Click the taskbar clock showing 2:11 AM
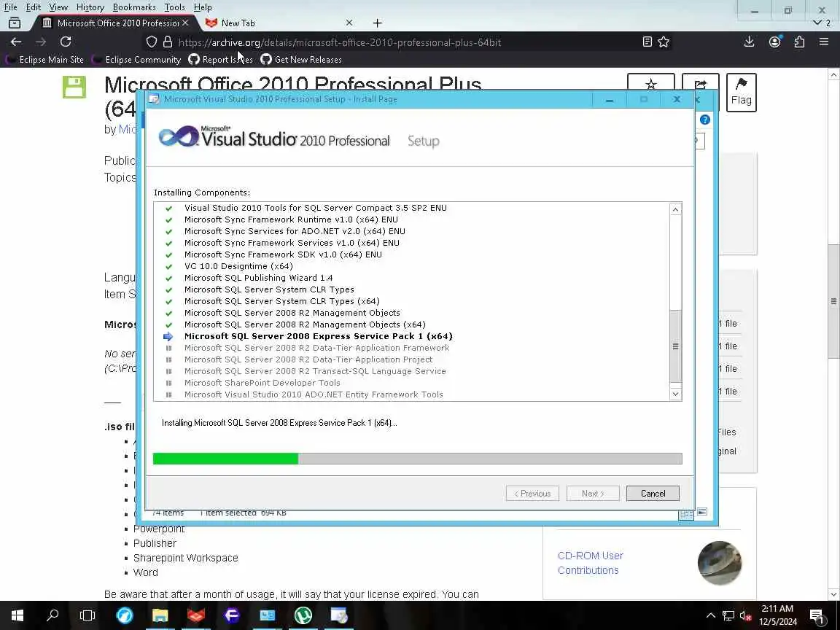 (x=779, y=615)
